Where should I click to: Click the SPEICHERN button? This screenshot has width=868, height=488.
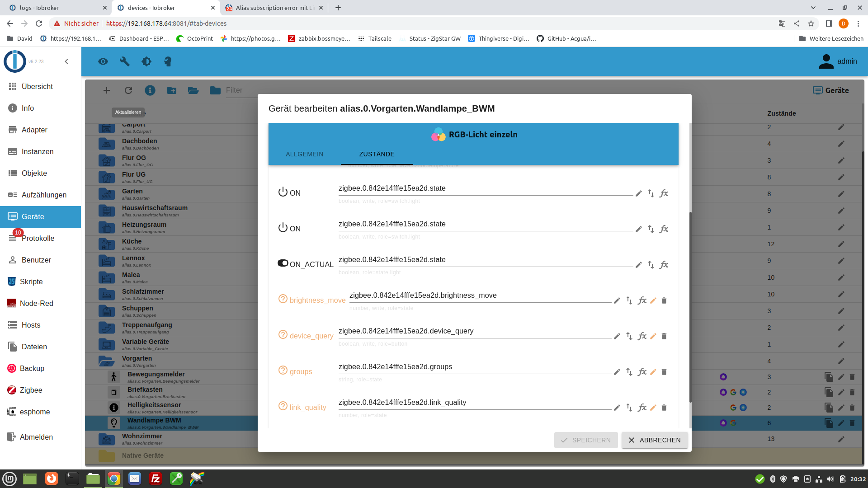tap(585, 440)
